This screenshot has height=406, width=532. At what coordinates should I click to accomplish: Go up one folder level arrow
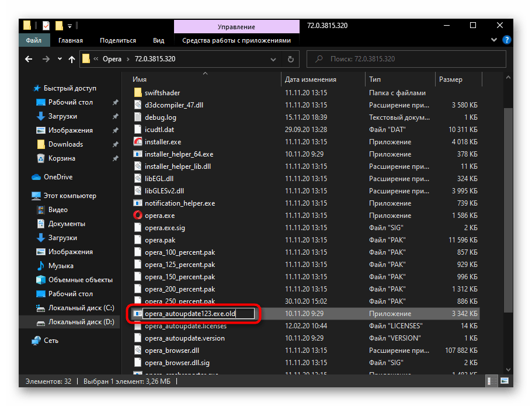tap(72, 59)
